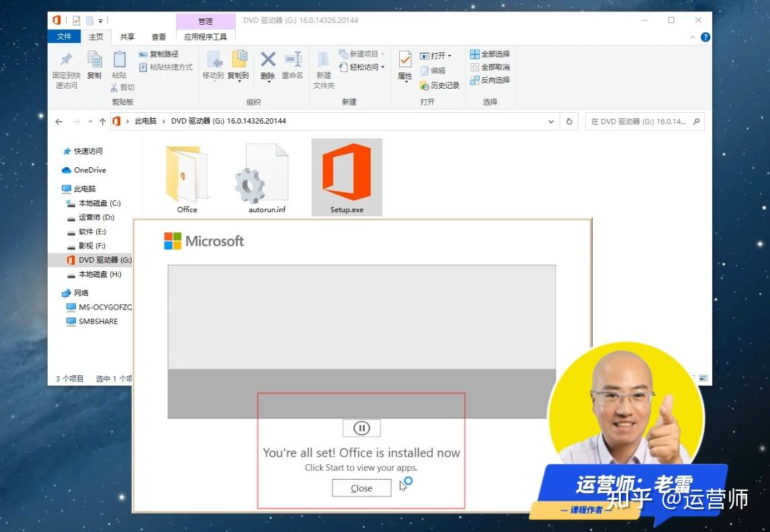Click Select all in ribbon
This screenshot has height=532, width=770.
[490, 54]
